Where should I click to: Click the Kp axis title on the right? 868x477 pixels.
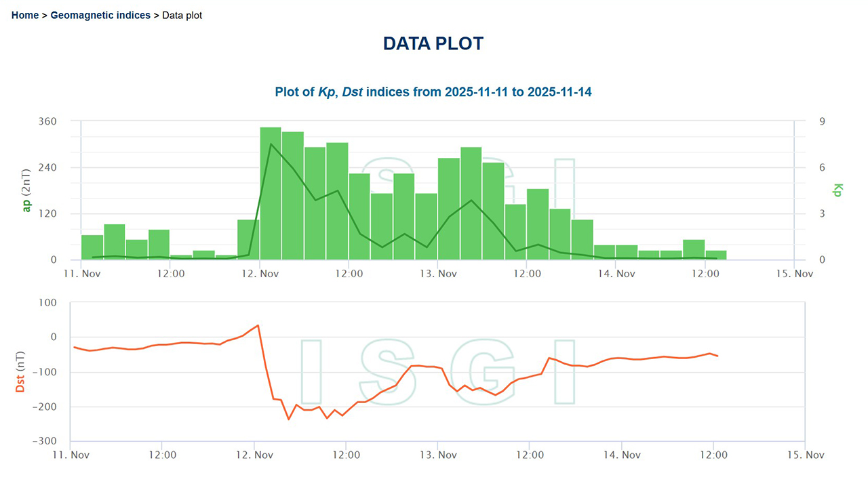(x=837, y=190)
